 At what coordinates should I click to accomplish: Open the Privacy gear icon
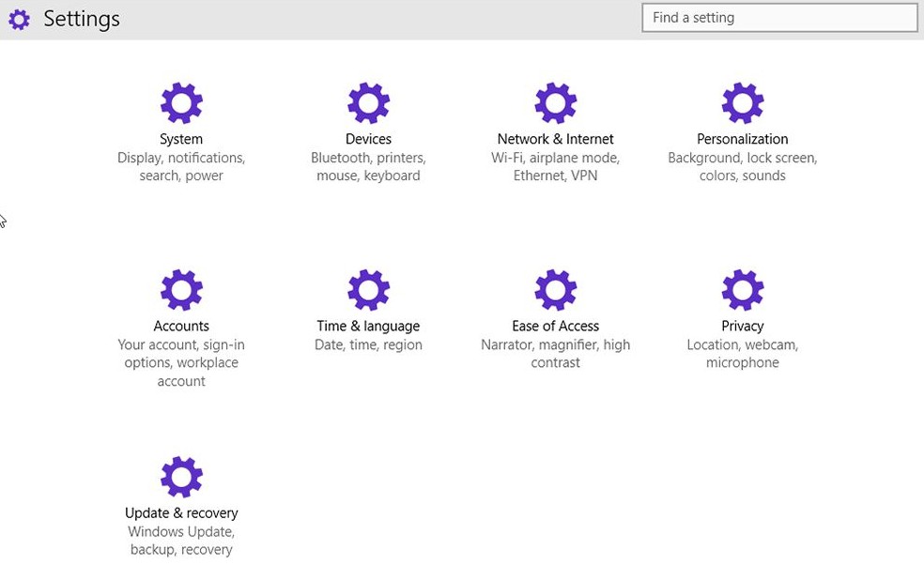(743, 290)
